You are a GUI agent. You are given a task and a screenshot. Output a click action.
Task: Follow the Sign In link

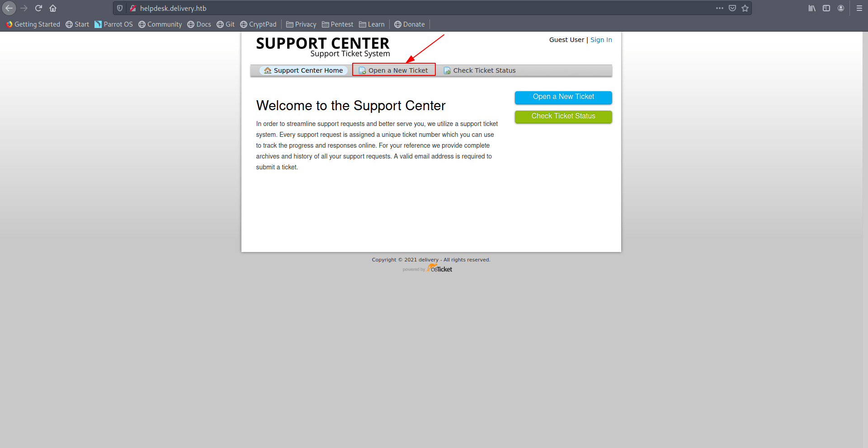click(x=601, y=40)
